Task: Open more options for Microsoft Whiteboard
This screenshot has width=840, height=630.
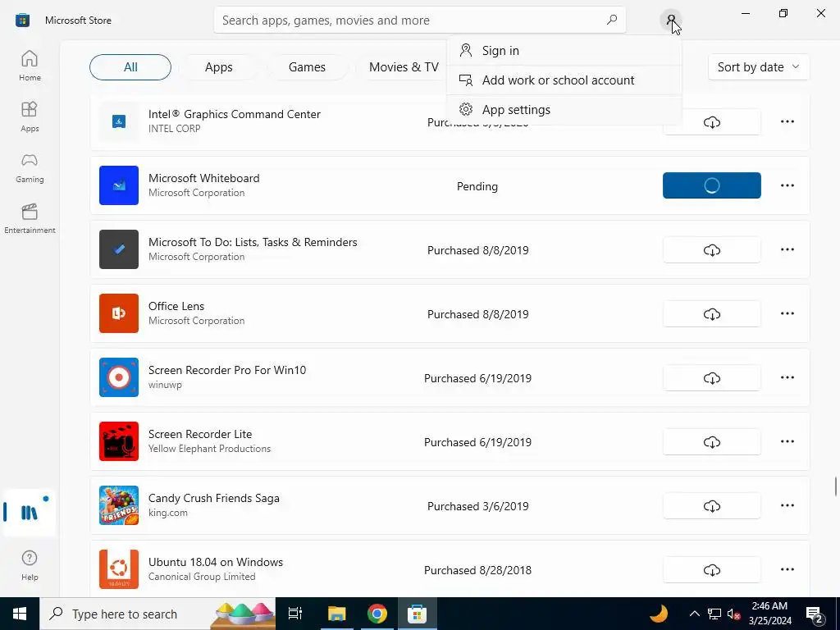Action: click(x=787, y=185)
